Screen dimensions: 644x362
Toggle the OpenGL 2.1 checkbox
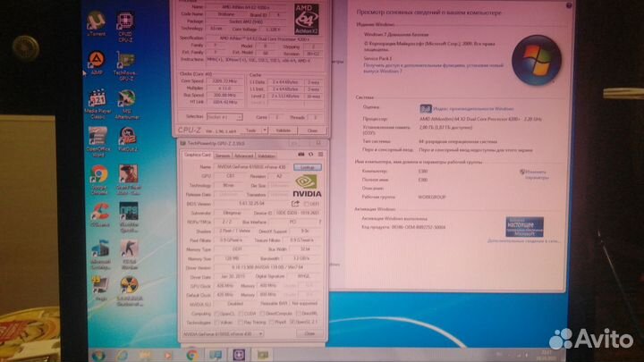point(292,322)
